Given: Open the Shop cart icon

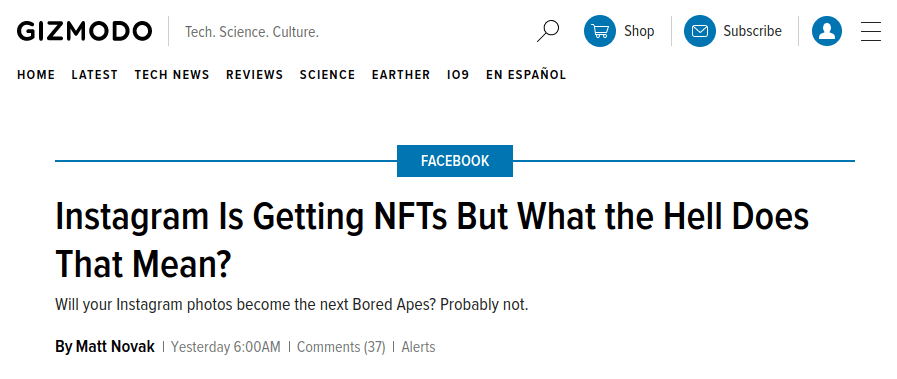Looking at the screenshot, I should pyautogui.click(x=600, y=31).
